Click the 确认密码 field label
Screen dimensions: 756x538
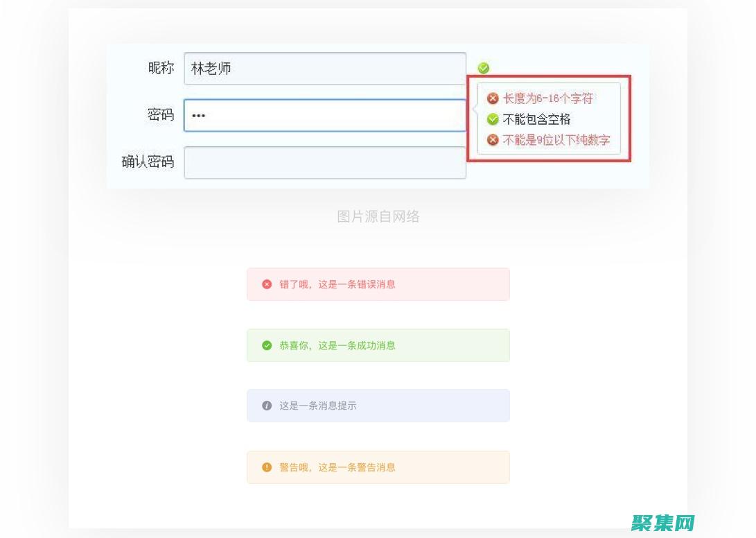tap(148, 162)
